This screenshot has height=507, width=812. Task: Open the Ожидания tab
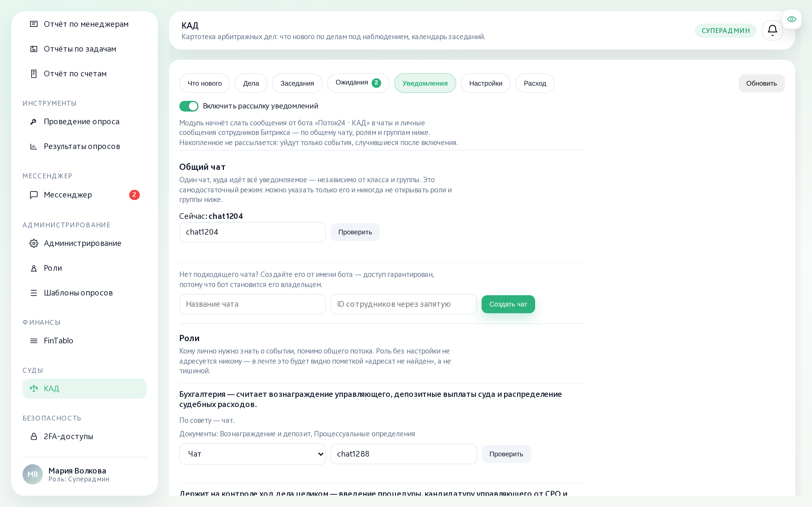click(x=358, y=83)
